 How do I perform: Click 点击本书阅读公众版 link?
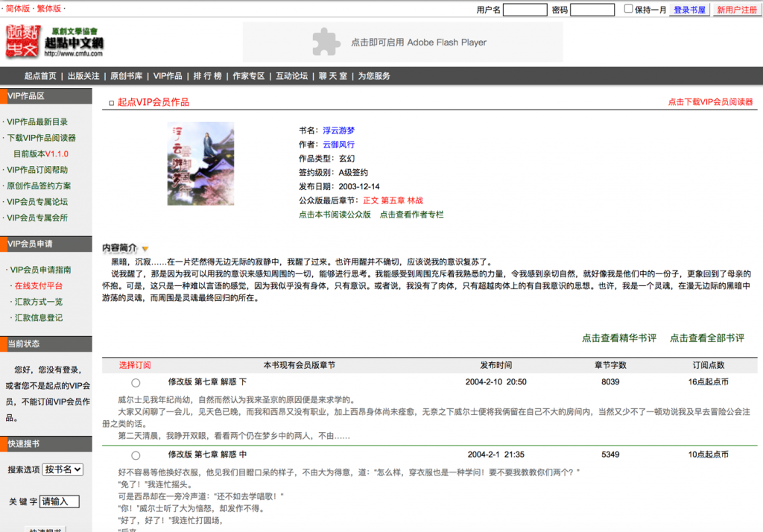coord(335,215)
